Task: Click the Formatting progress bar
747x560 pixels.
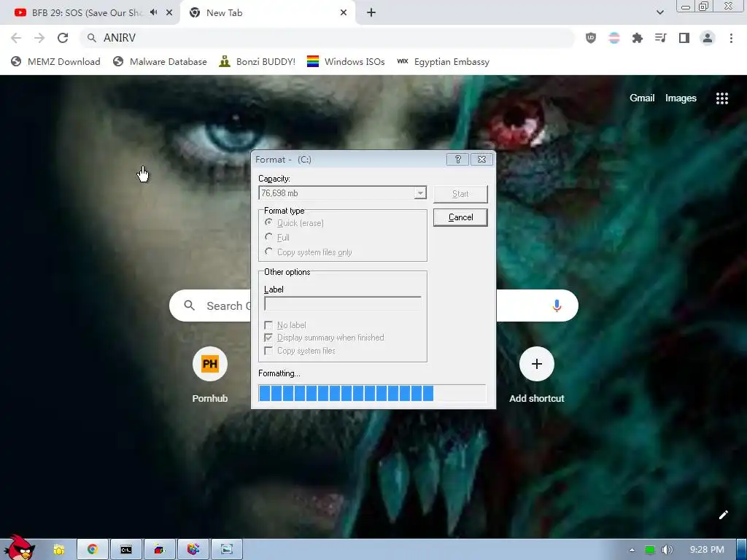Action: point(372,393)
